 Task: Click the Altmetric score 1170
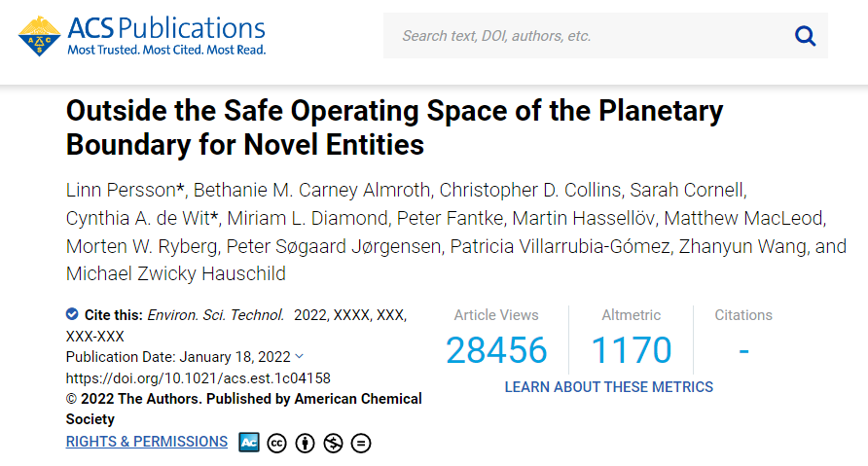point(631,350)
